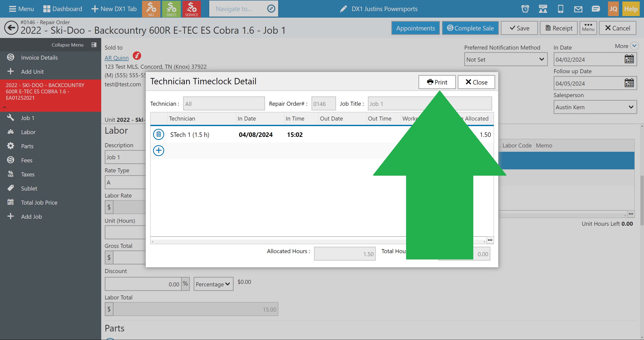Open Preferred Notification Method dropdown
This screenshot has width=644, height=340.
506,59
